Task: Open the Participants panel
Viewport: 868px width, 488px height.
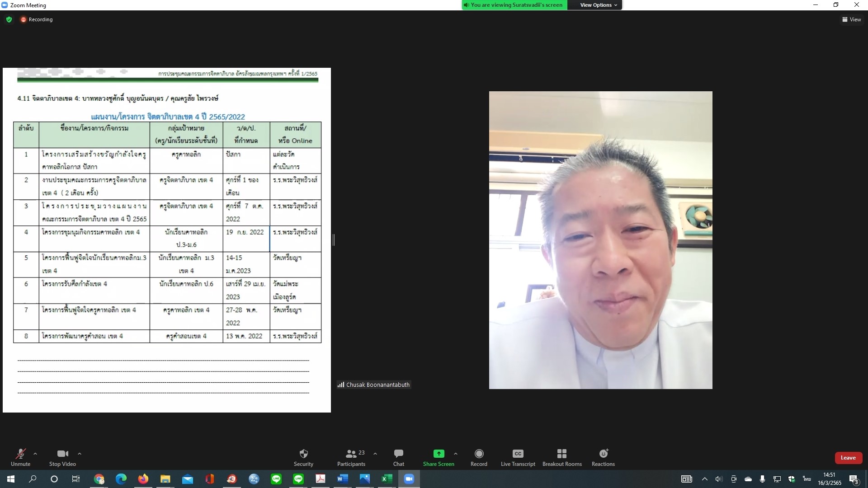Action: point(351,457)
